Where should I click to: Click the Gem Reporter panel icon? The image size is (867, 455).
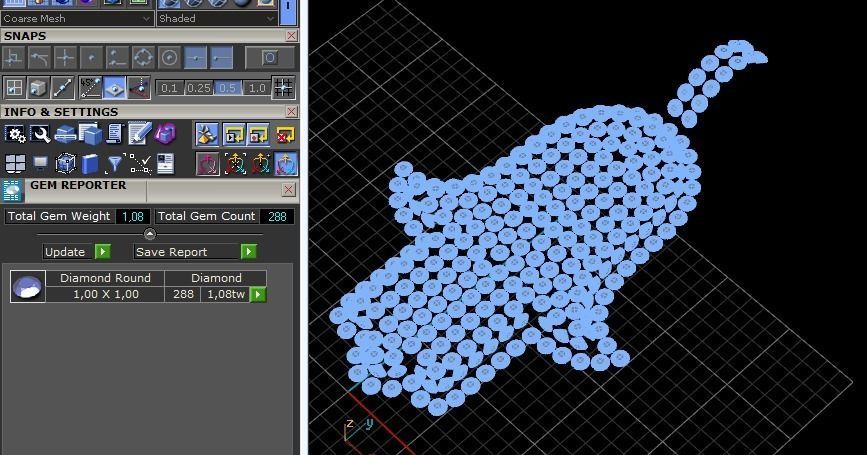[x=12, y=191]
